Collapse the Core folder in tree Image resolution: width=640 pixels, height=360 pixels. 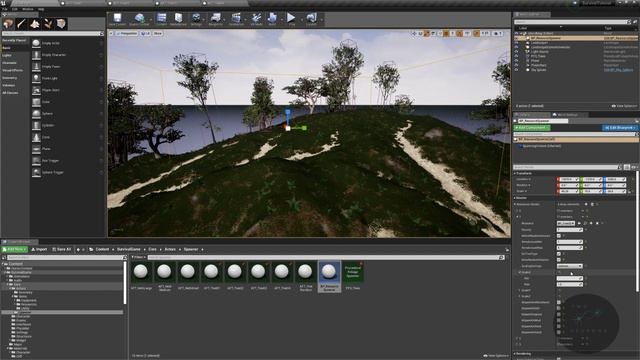tap(8, 284)
